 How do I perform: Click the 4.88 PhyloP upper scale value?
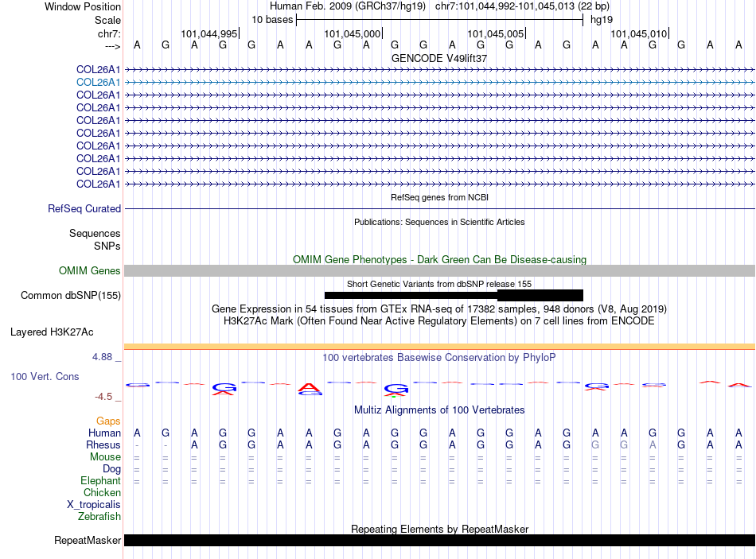[102, 357]
